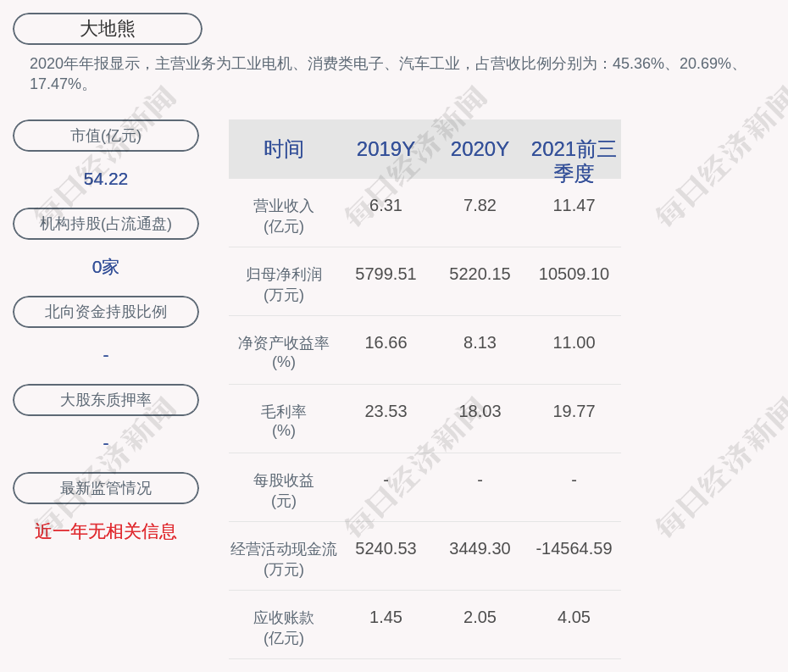Viewport: 788px width, 672px height.
Task: Click the 大股东质押率 label
Action: click(x=106, y=400)
